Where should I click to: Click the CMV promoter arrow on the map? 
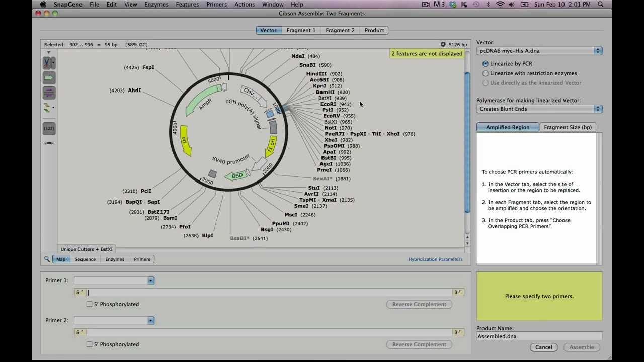(254, 96)
